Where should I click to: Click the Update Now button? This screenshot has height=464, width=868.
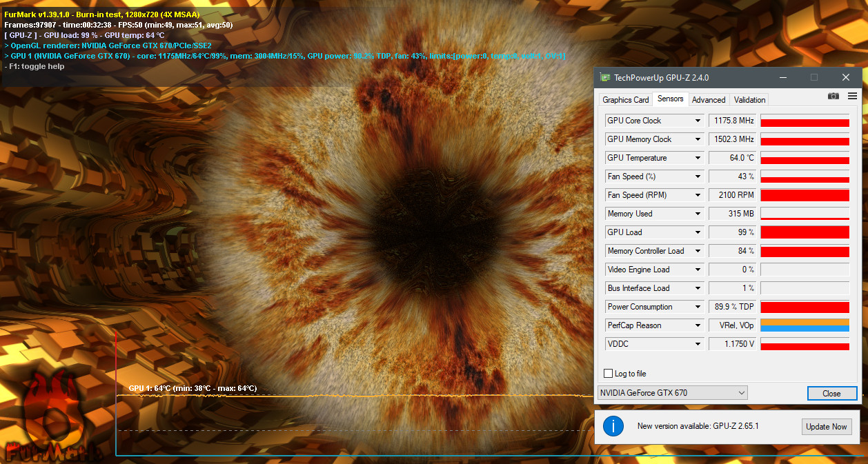827,427
